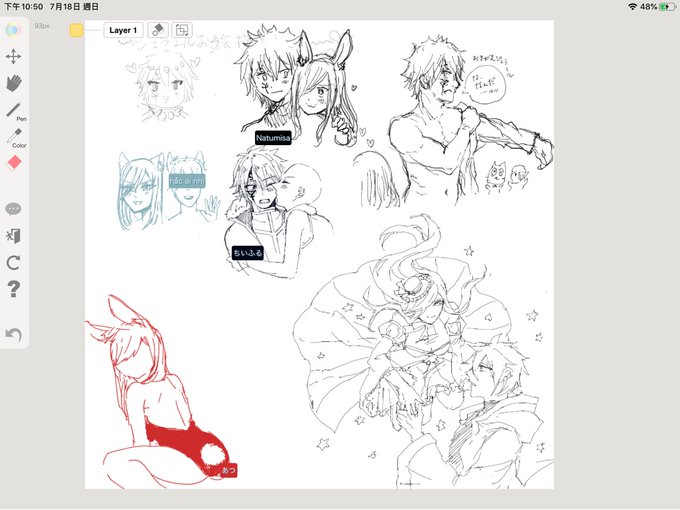
Task: Click the Natumisa user label
Action: [273, 138]
